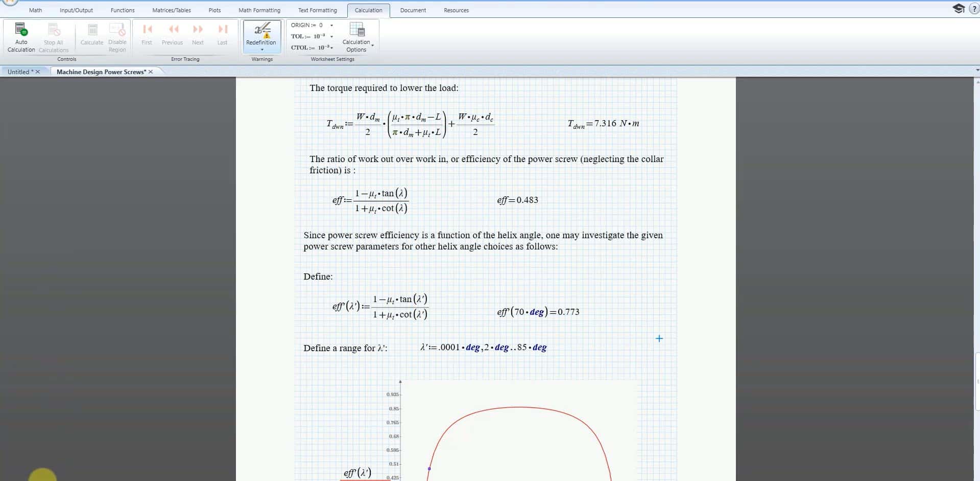Click the Calculate icon

[92, 36]
